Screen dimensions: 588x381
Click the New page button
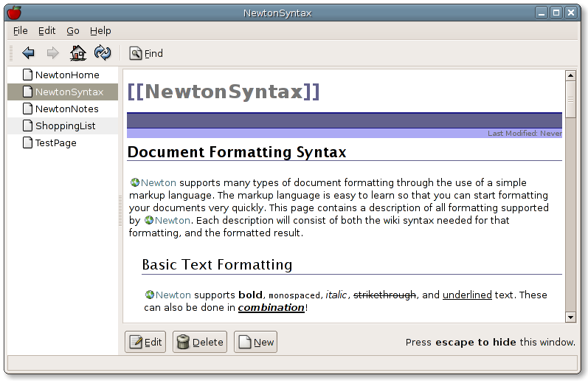pos(255,342)
